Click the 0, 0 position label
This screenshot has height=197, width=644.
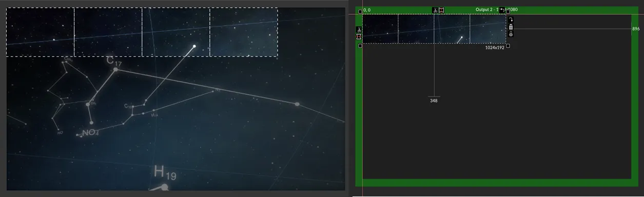coord(367,10)
